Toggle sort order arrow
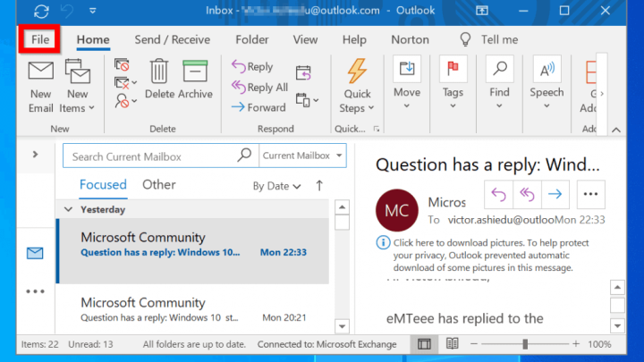644x362 pixels. tap(319, 186)
